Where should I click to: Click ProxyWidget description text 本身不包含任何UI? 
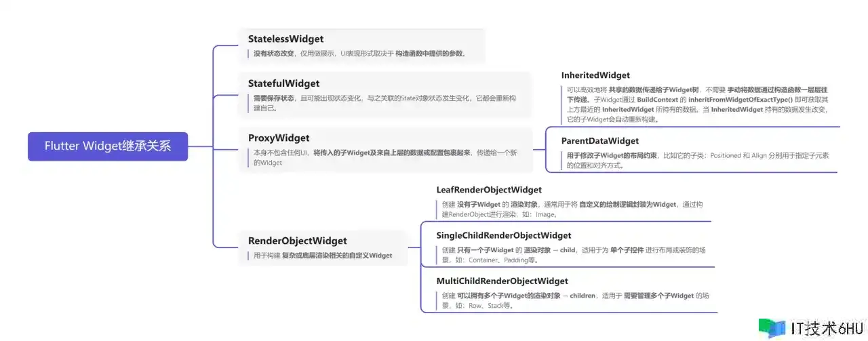click(384, 157)
